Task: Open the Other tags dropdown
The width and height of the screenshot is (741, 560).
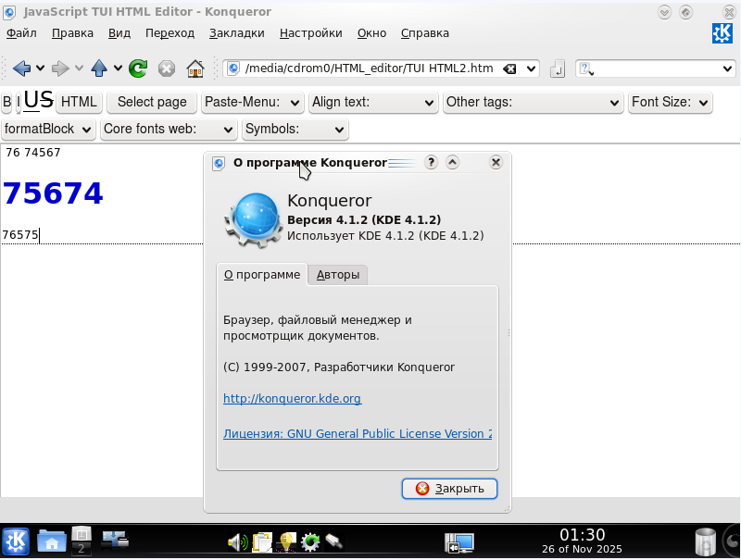Action: 533,102
